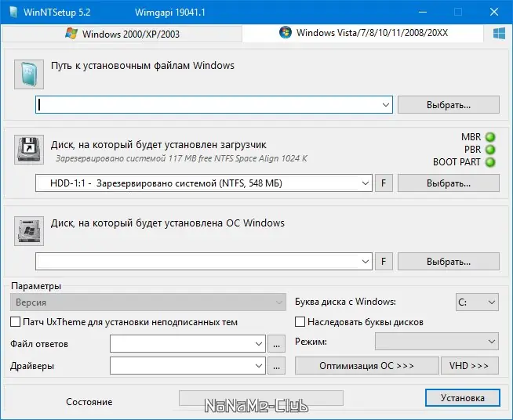
Task: Click the boot loader drive floppy icon
Action: pos(29,150)
